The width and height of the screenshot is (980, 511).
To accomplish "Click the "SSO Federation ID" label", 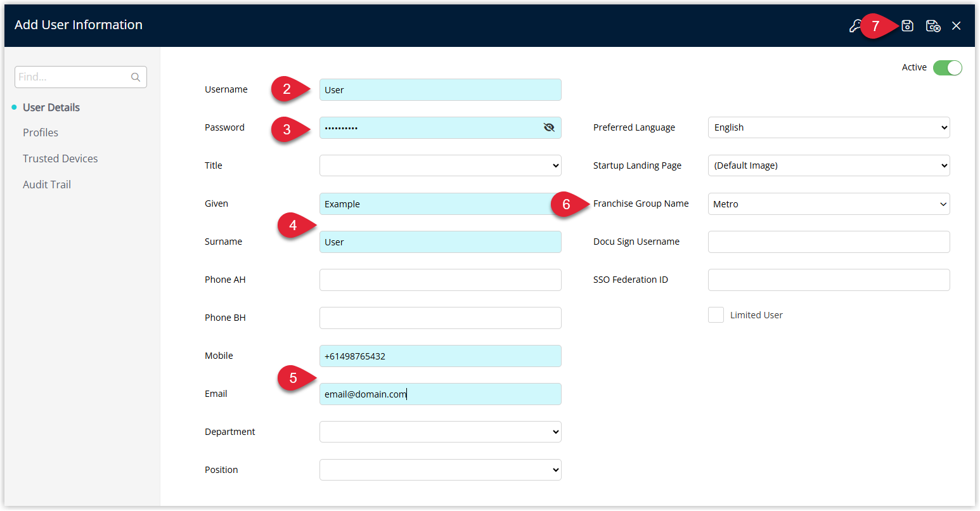I will coord(631,280).
